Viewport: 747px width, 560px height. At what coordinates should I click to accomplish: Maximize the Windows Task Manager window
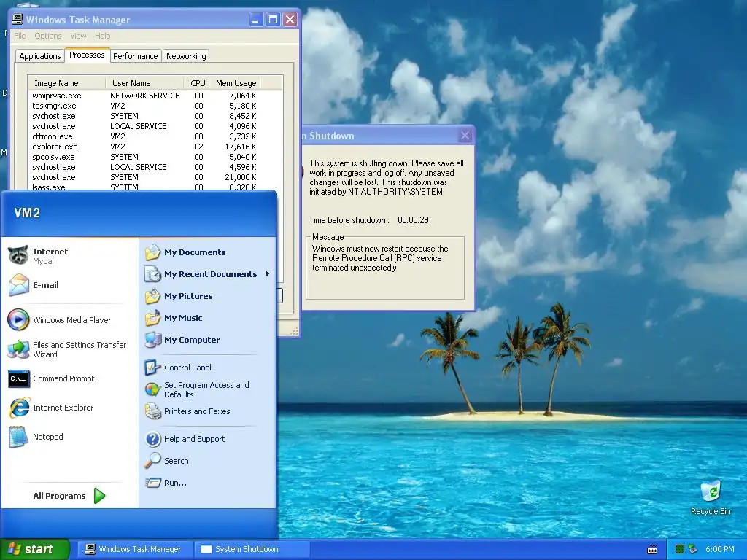pos(273,20)
